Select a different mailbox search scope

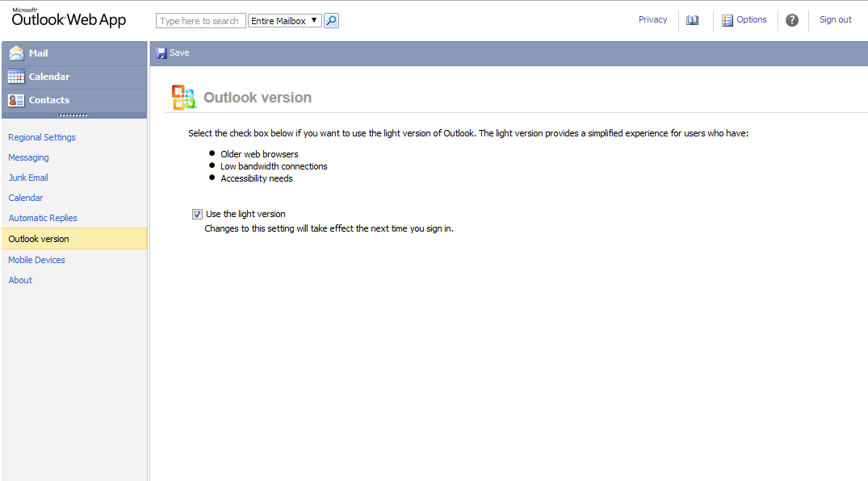point(284,20)
